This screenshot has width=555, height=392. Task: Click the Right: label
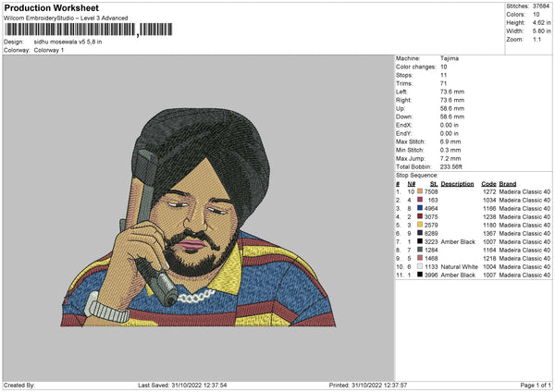coord(403,100)
